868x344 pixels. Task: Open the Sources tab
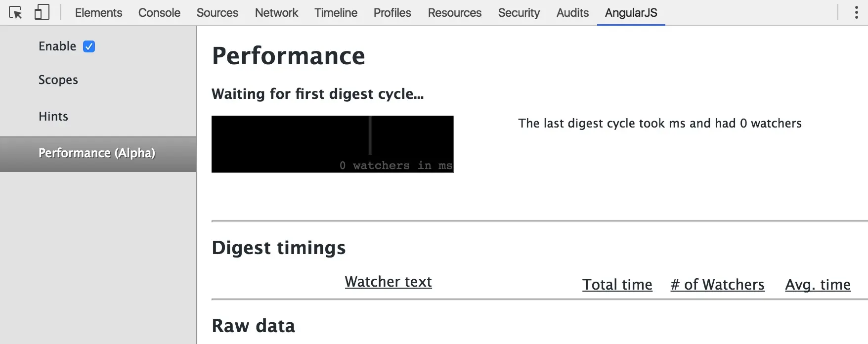(217, 12)
